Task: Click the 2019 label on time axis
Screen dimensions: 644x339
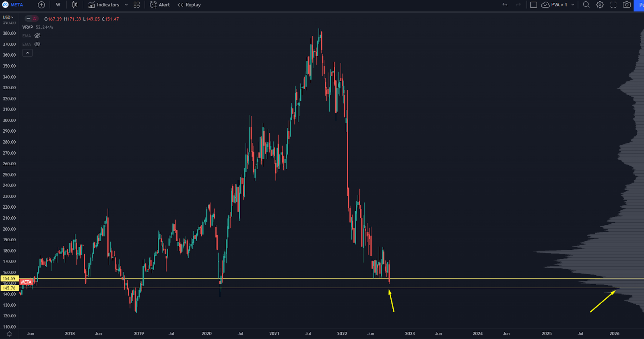Action: tap(139, 333)
